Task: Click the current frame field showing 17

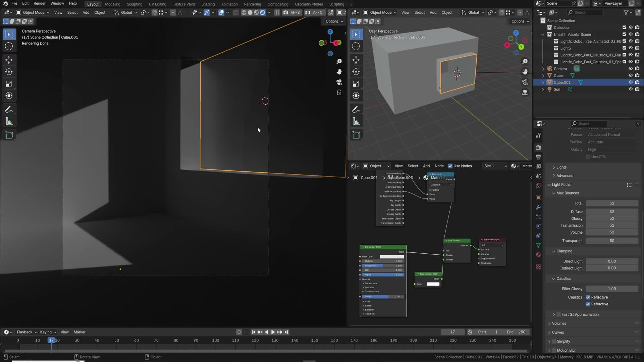Action: point(452,332)
